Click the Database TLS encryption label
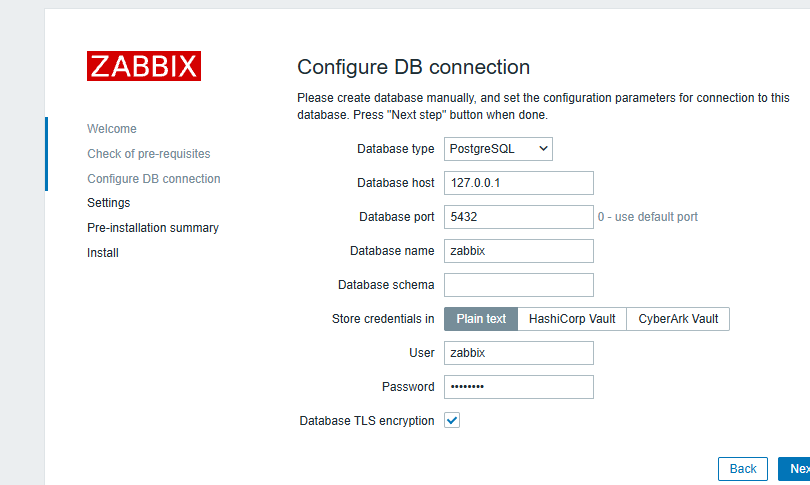 coord(367,421)
